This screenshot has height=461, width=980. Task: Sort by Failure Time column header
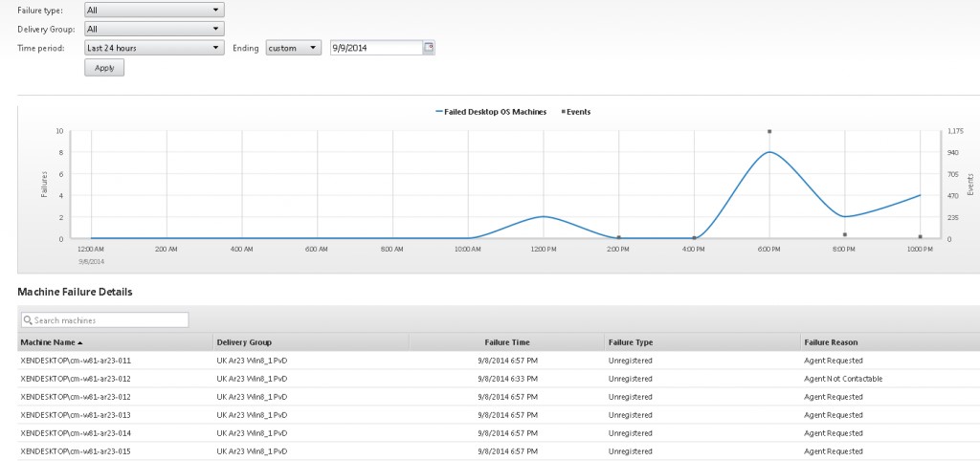point(506,342)
